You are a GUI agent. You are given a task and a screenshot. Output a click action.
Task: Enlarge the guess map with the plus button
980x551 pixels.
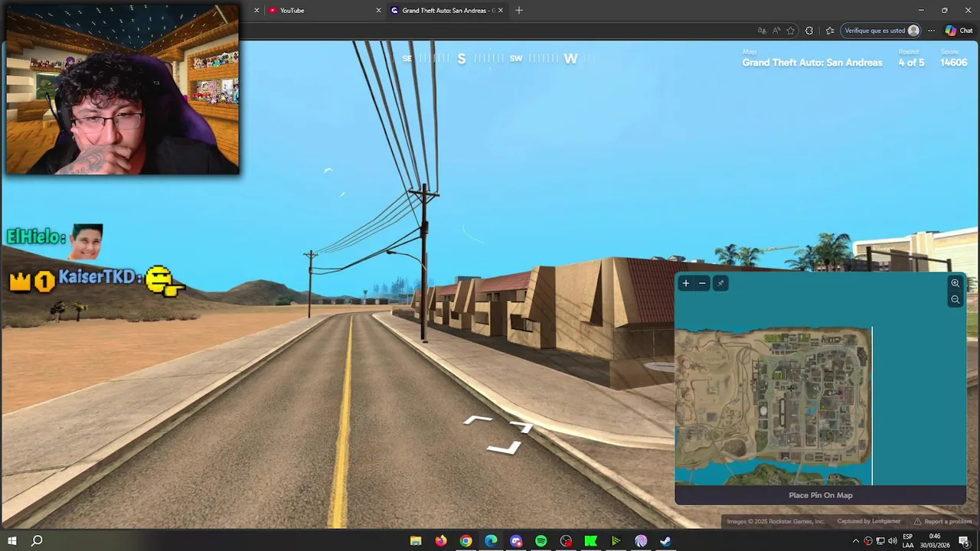pos(685,283)
